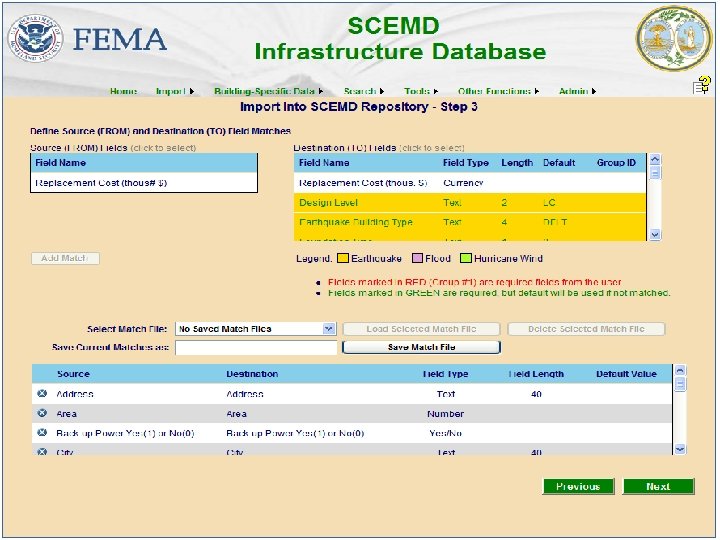Click the Destination column header in matches table

pyautogui.click(x=252, y=374)
